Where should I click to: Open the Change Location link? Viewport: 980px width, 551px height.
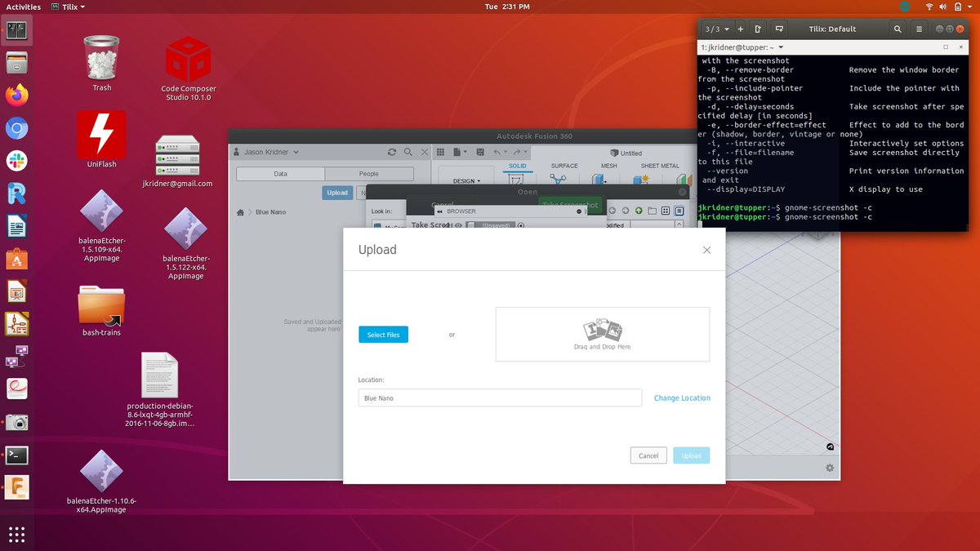682,398
